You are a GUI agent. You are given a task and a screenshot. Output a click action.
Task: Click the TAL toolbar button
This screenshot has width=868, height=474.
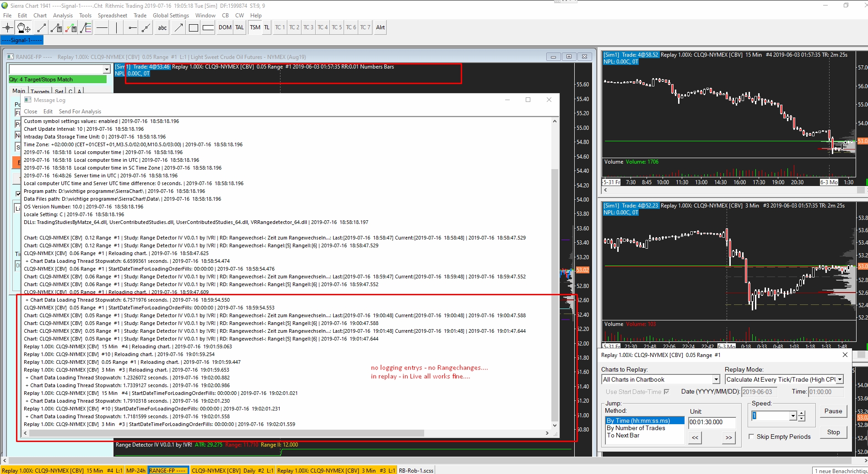click(240, 27)
